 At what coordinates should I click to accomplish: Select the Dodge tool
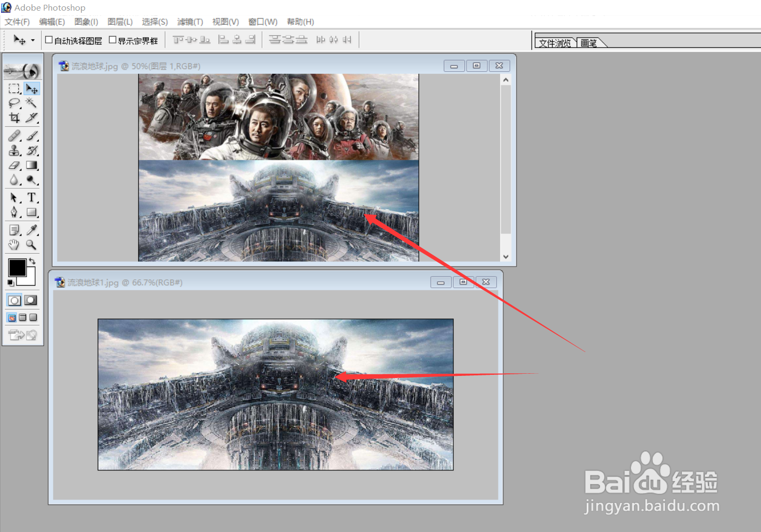pyautogui.click(x=31, y=181)
